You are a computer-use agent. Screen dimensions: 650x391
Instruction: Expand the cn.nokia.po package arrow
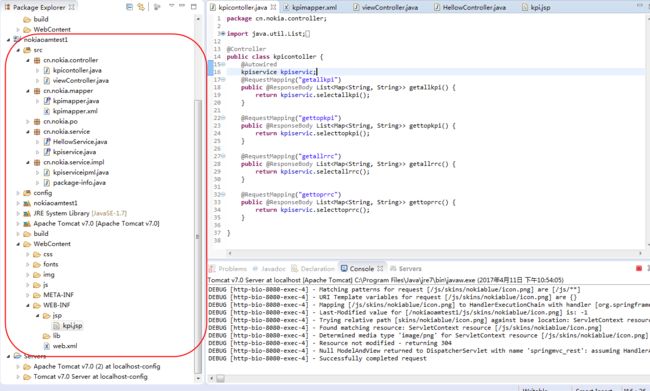coord(28,122)
